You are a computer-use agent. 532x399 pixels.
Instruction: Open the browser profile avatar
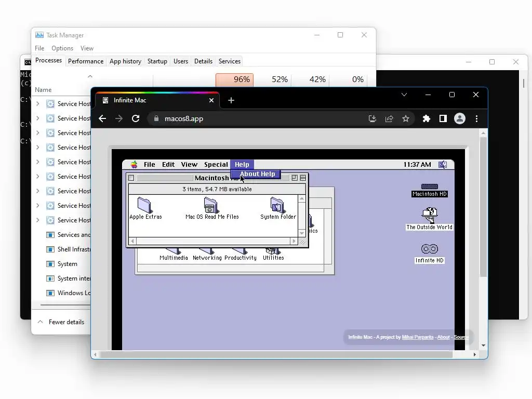[x=460, y=118]
